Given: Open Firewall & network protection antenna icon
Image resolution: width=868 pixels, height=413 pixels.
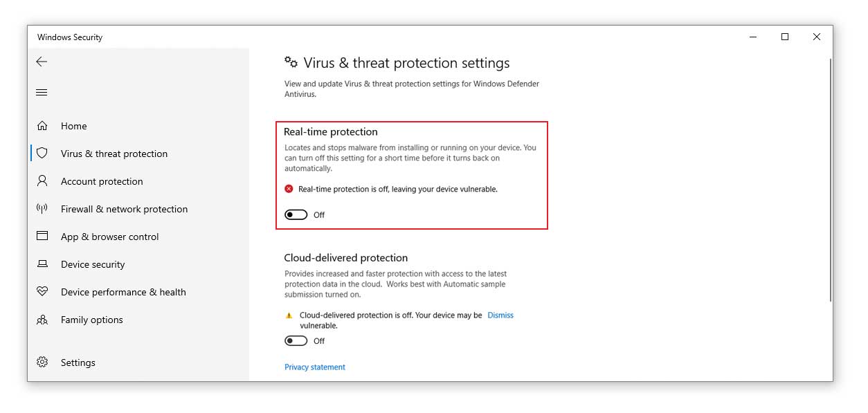Looking at the screenshot, I should (42, 209).
